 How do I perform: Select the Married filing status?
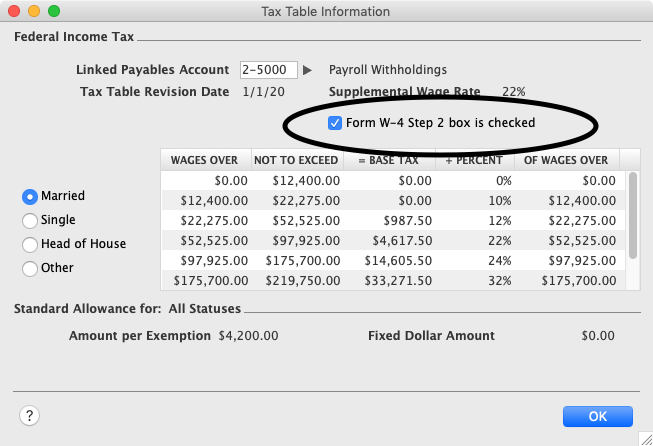(30, 197)
